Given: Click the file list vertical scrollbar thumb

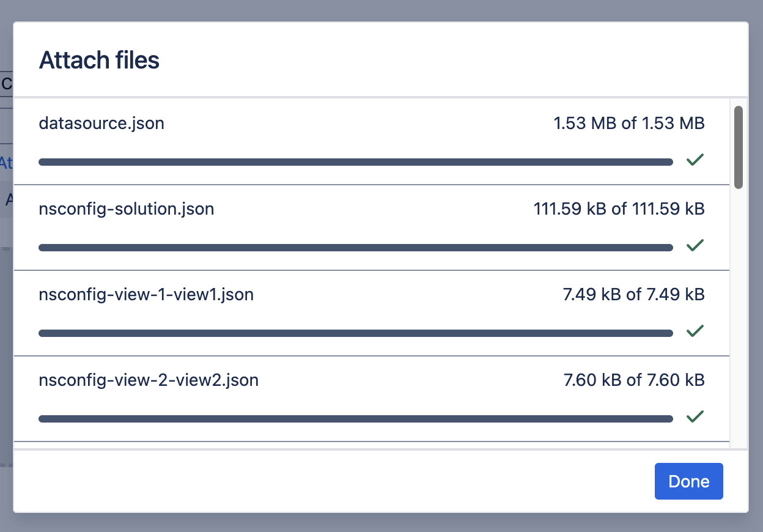Looking at the screenshot, I should tap(739, 147).
